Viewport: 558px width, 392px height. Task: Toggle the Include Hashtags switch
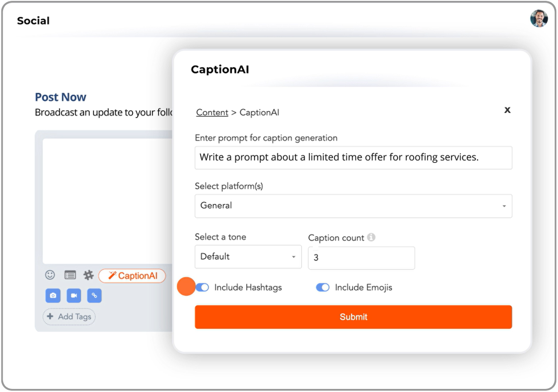[202, 288]
